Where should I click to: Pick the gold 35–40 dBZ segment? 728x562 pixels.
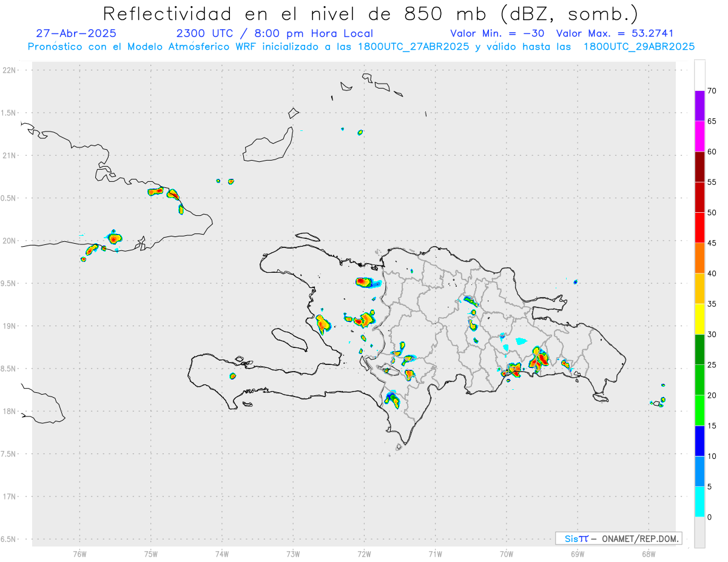699,289
